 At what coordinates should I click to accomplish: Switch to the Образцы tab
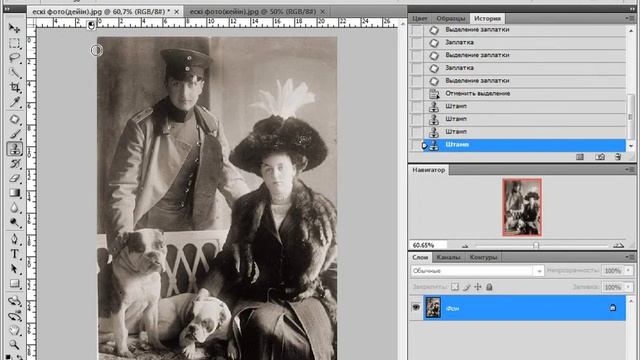pyautogui.click(x=451, y=18)
